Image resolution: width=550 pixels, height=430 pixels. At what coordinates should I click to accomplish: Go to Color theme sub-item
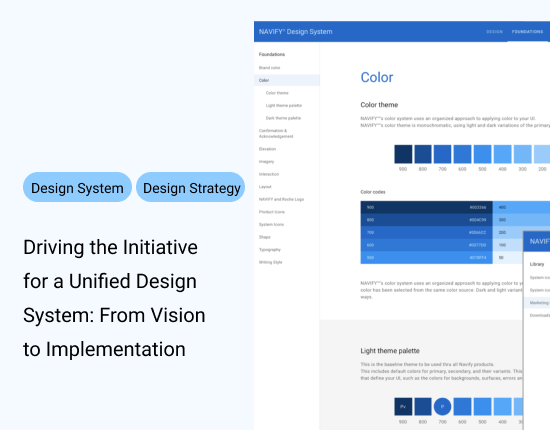pyautogui.click(x=277, y=93)
